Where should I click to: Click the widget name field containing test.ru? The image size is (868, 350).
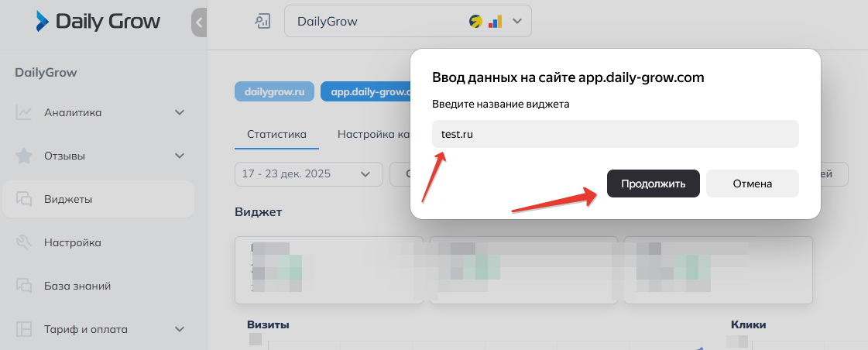tap(615, 134)
